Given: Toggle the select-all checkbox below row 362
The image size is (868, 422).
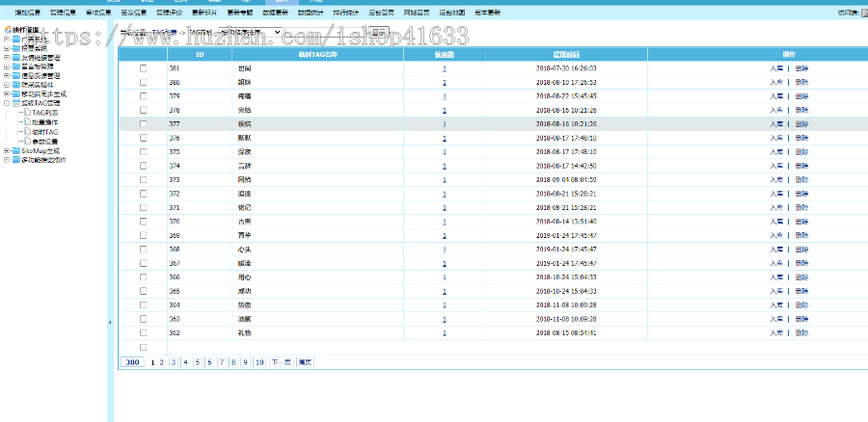Looking at the screenshot, I should click(x=143, y=347).
